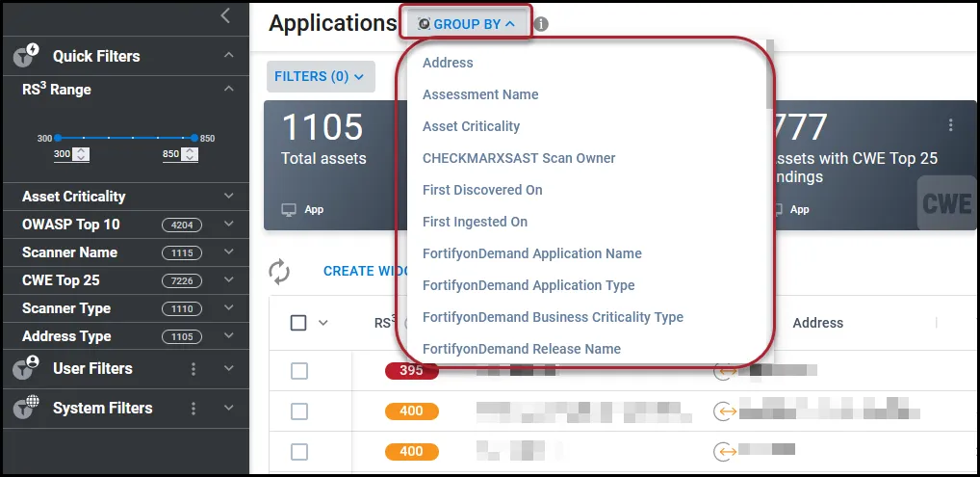Expand the OWASP Top 10 filter
Screen dimensions: 980x477
(229, 225)
